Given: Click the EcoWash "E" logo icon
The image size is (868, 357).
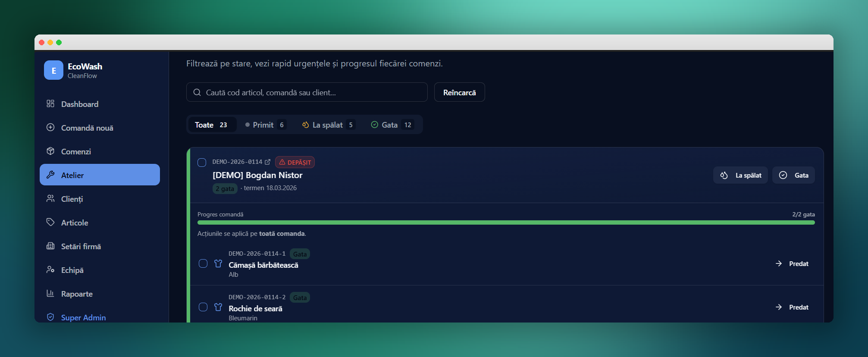Looking at the screenshot, I should [x=53, y=70].
